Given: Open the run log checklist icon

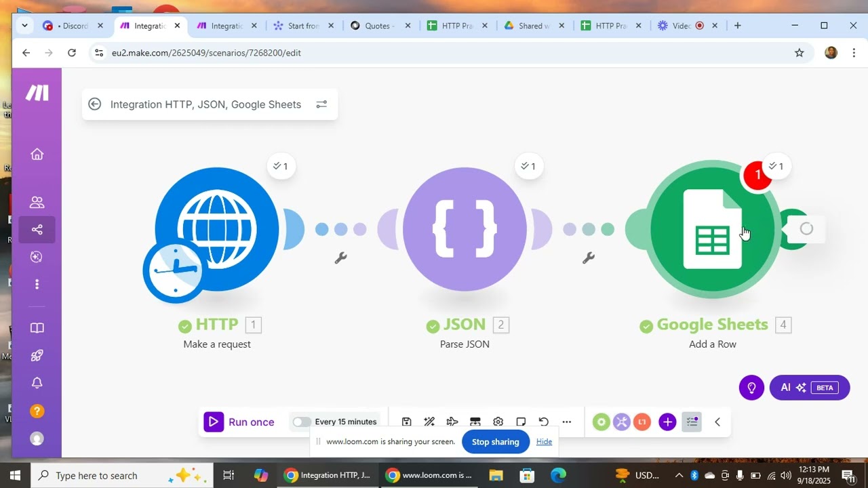Looking at the screenshot, I should (x=692, y=422).
